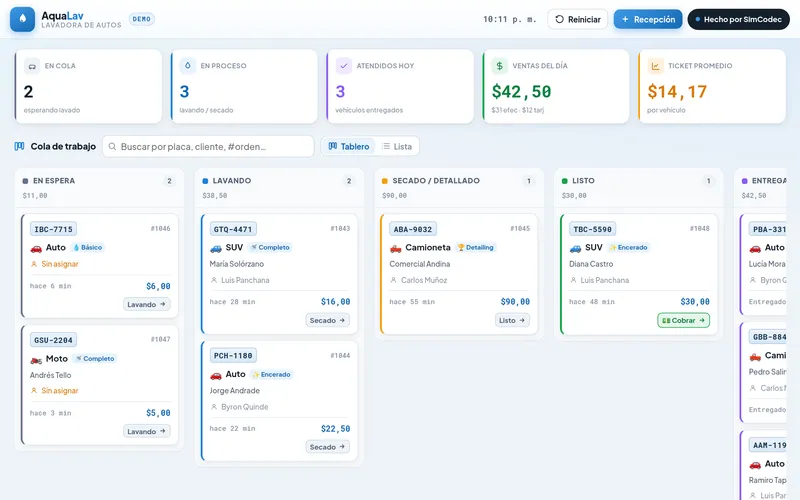The image size is (800, 500).
Task: Move GTQ-4471 to Secado
Action: coord(328,320)
